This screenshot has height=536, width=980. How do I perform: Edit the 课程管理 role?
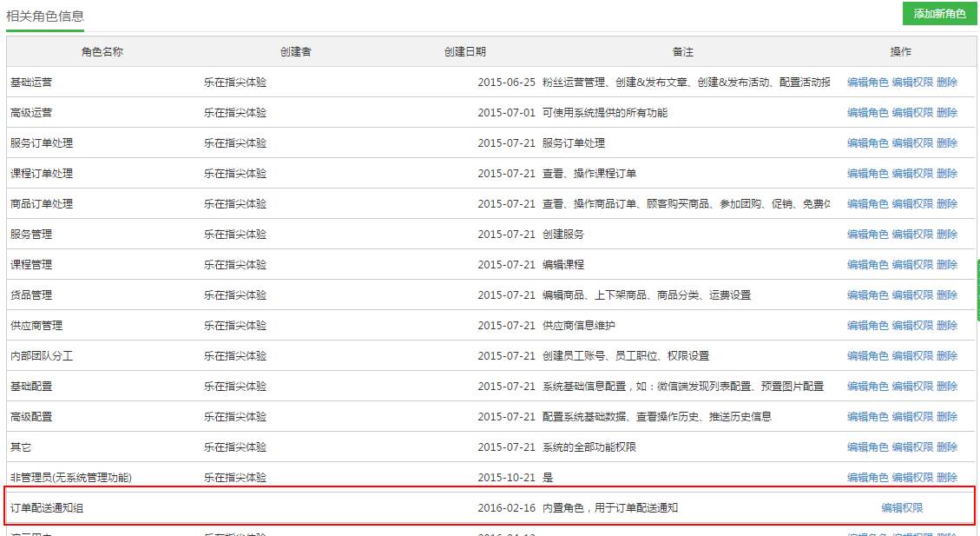coord(867,265)
